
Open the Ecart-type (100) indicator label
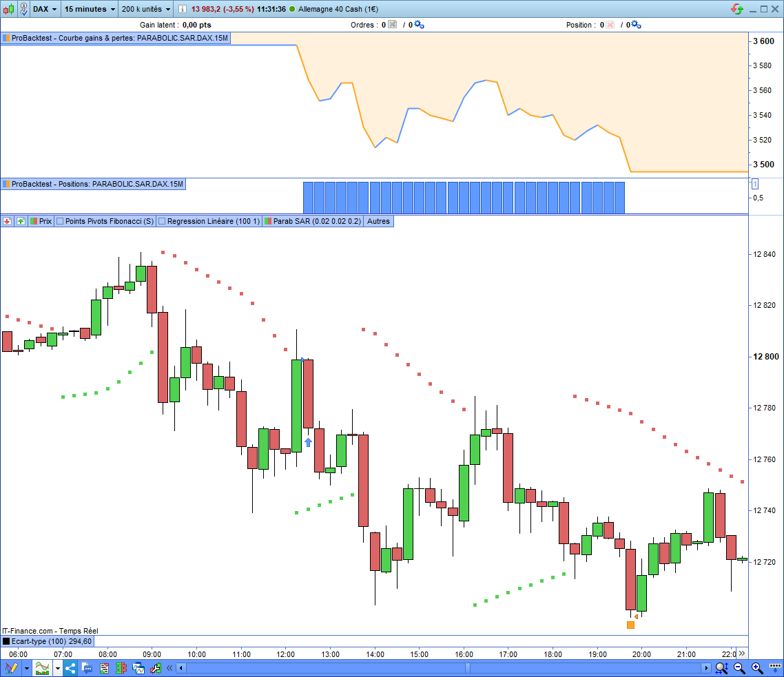(x=48, y=641)
